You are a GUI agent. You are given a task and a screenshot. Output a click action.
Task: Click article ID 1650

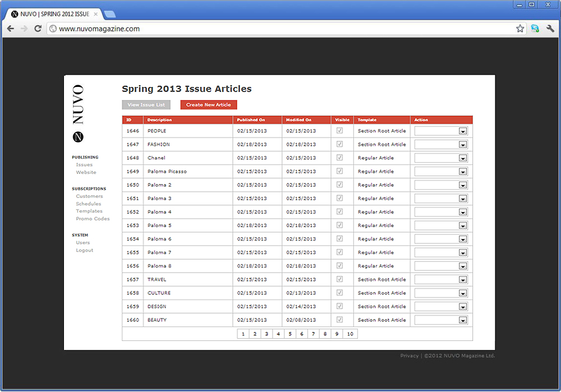pyautogui.click(x=133, y=185)
